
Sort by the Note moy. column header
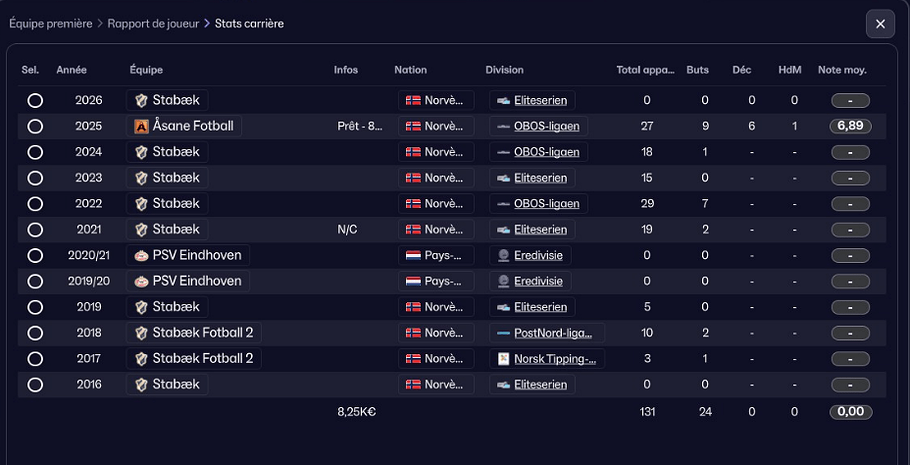point(842,70)
